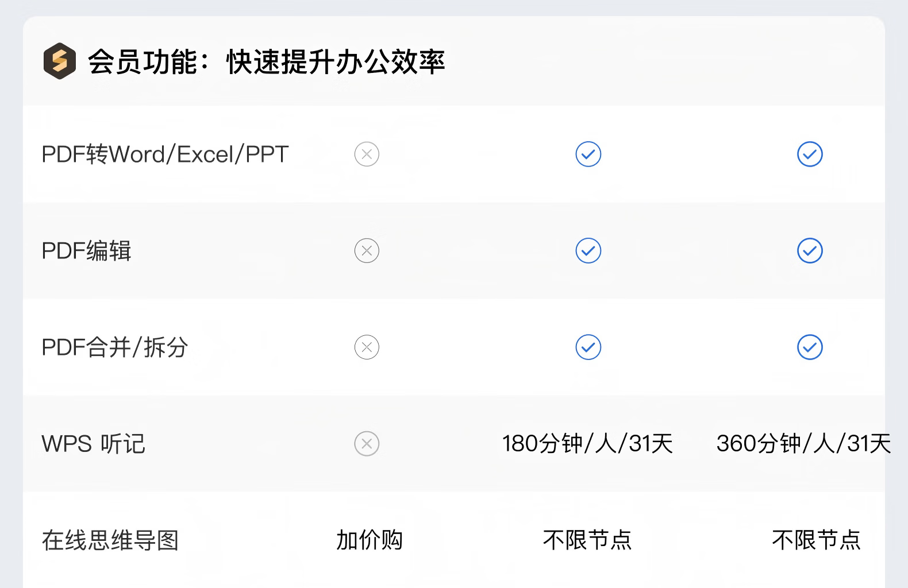Click the 加价购 link for 在线思维导图
The width and height of the screenshot is (908, 588).
click(x=370, y=540)
